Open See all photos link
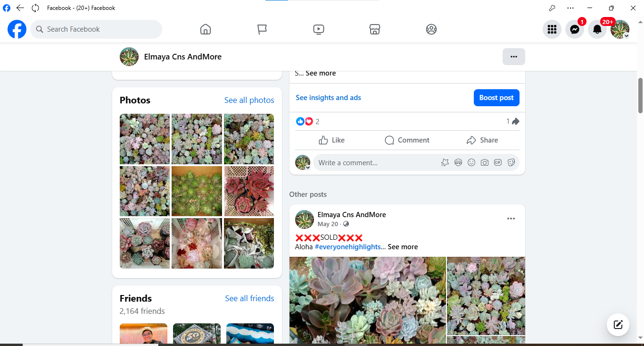Image resolution: width=644 pixels, height=346 pixels. coord(249,100)
